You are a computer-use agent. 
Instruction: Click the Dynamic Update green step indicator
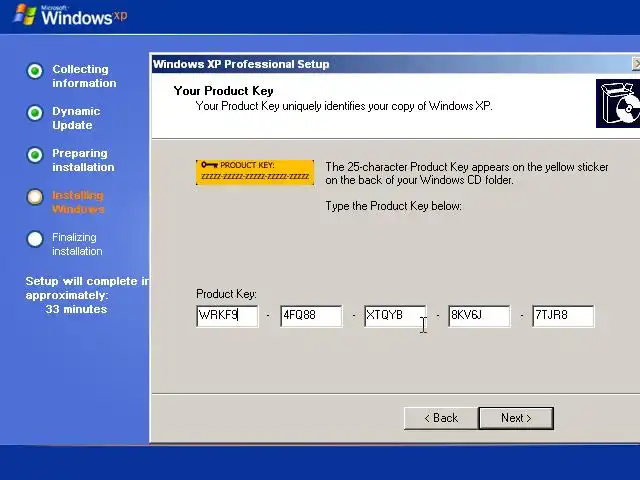tap(35, 113)
